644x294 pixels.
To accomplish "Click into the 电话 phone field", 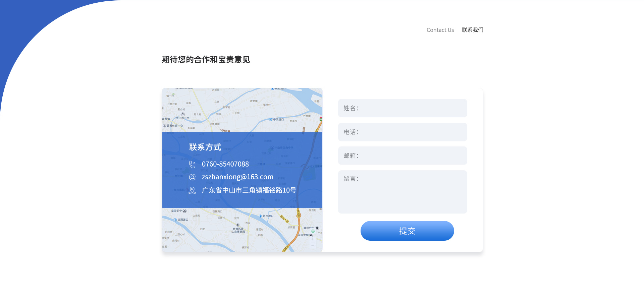I will point(402,132).
